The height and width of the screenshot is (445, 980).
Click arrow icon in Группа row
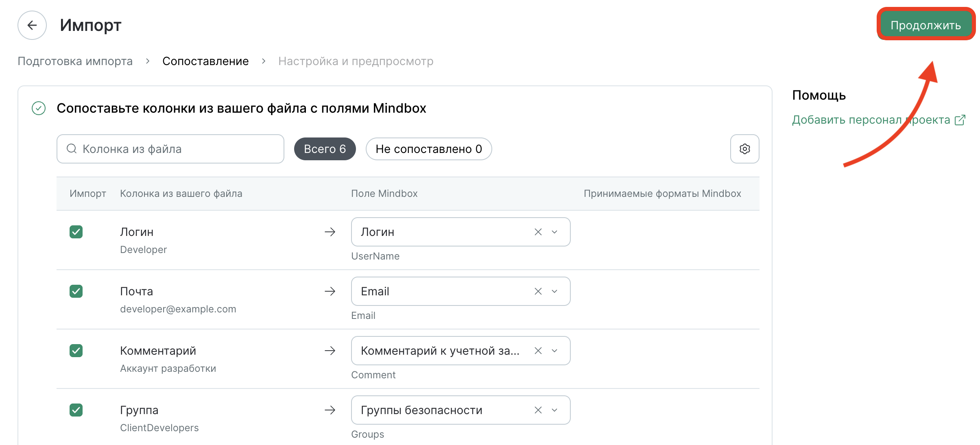tap(330, 410)
